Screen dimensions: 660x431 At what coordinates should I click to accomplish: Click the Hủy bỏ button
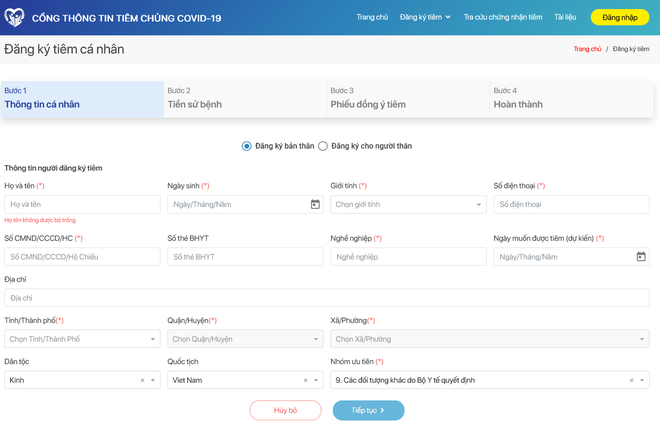click(x=285, y=410)
